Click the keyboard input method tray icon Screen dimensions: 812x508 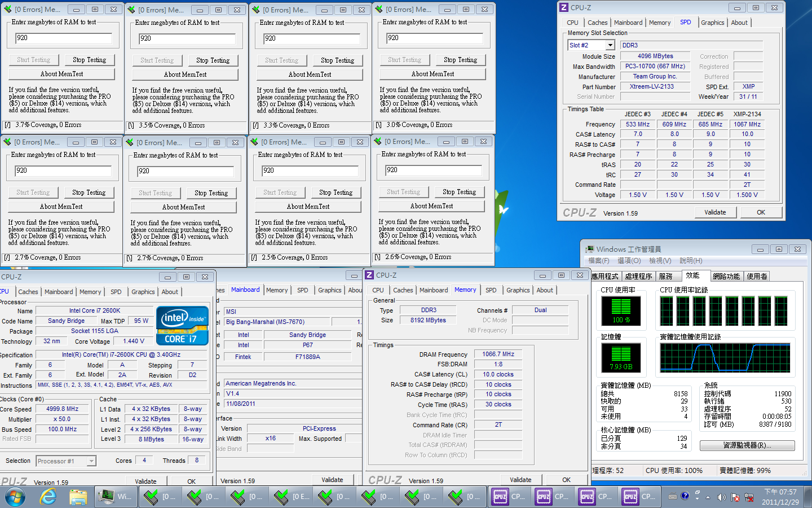[x=672, y=497]
